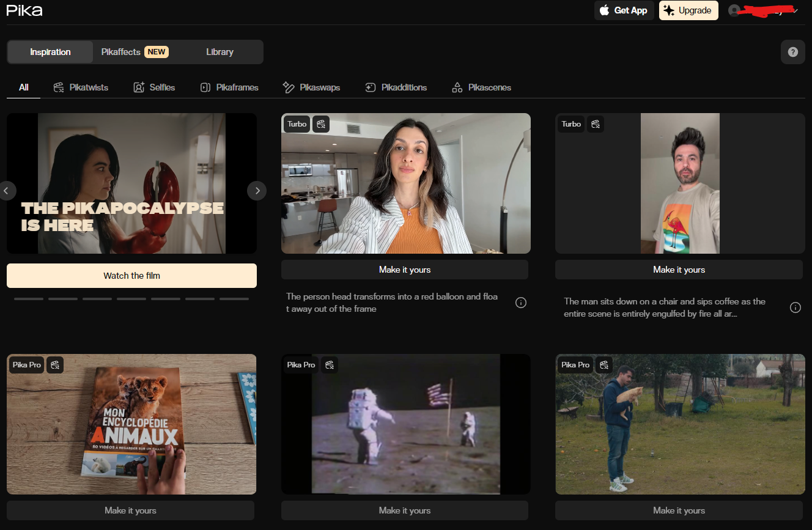Switch to the Library tab

[x=220, y=52]
